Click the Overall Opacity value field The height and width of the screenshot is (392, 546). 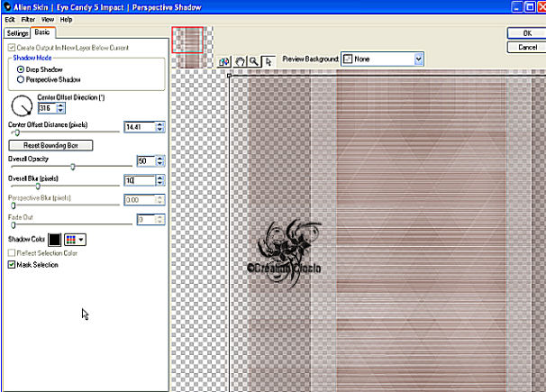tap(146, 160)
